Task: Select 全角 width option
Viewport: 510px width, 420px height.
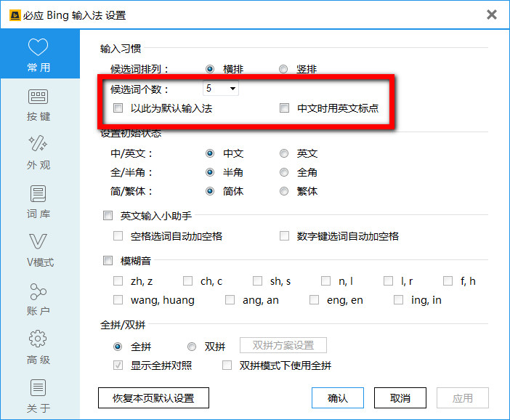Action: 283,172
